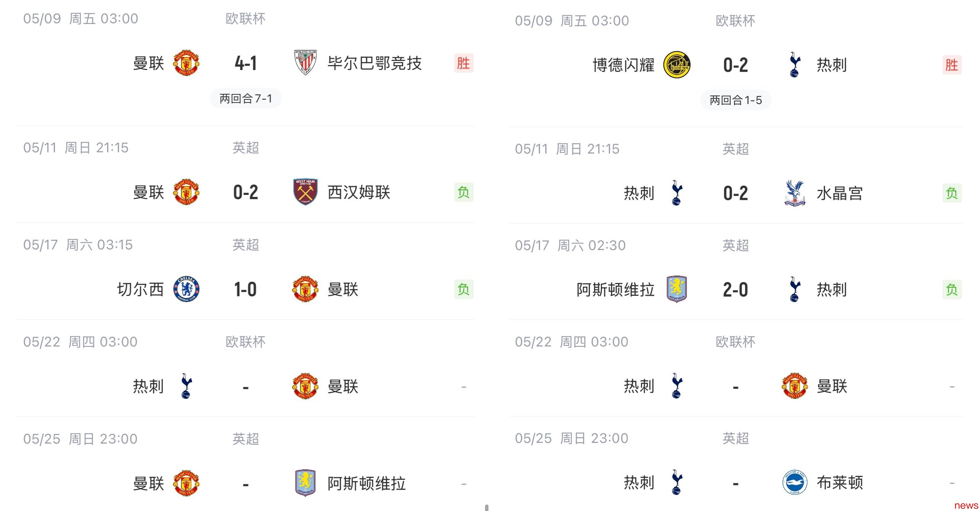
Task: Click the West Ham United crest
Action: click(305, 192)
